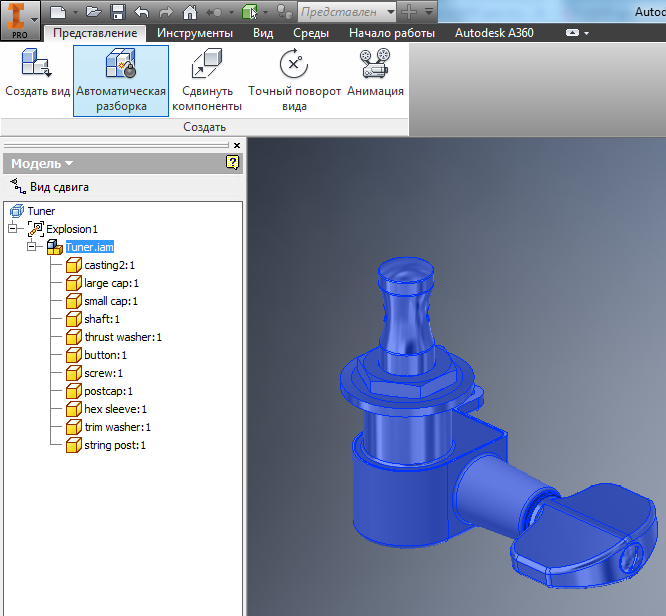Click Создать вид tool
666x616 pixels.
click(x=37, y=72)
